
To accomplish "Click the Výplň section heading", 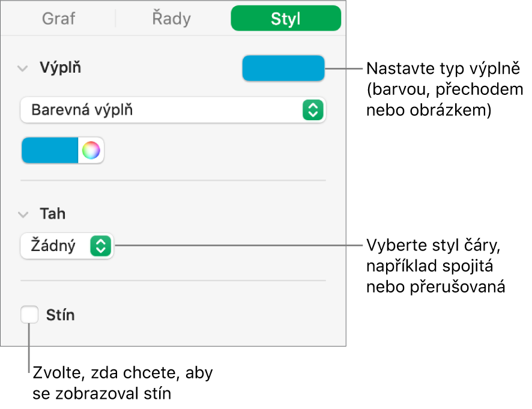I will [61, 68].
